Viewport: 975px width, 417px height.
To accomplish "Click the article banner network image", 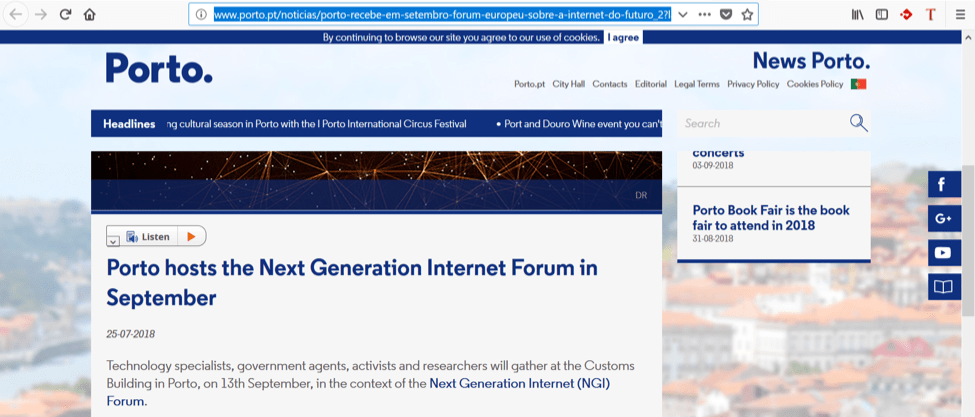I will 376,181.
